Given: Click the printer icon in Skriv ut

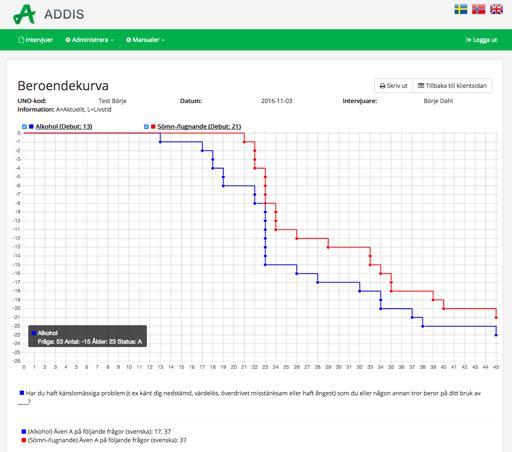Looking at the screenshot, I should tap(382, 86).
